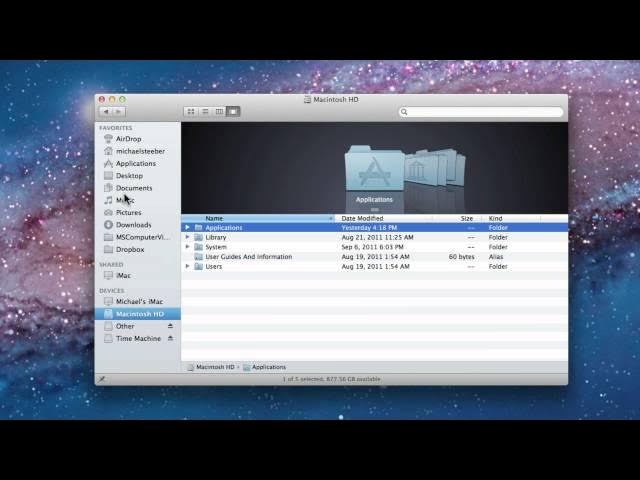Screen dimensions: 640x480
Task: Open Downloads from the Favorites list
Action: 133,225
